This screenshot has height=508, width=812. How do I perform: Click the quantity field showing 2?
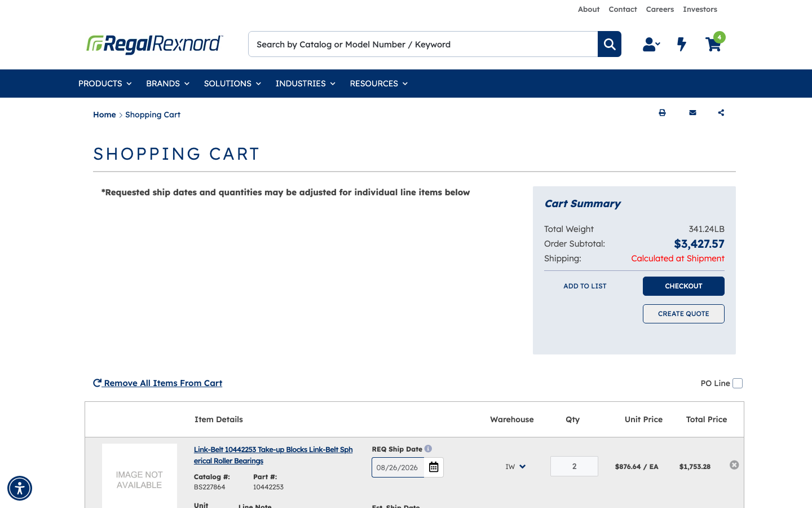pos(574,466)
